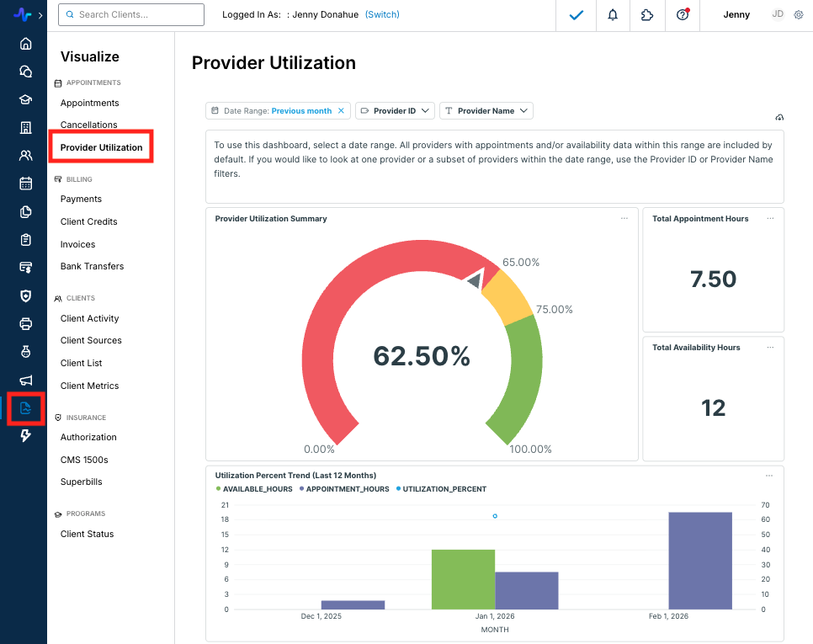Expand the Provider Name filter dropdown
Image resolution: width=813 pixels, height=644 pixels.
click(x=486, y=111)
